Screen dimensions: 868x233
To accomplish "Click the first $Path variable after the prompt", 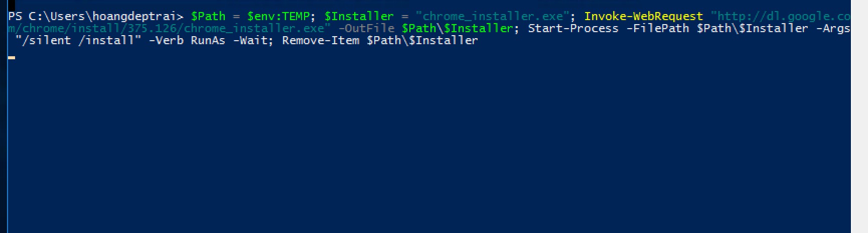I will (208, 16).
